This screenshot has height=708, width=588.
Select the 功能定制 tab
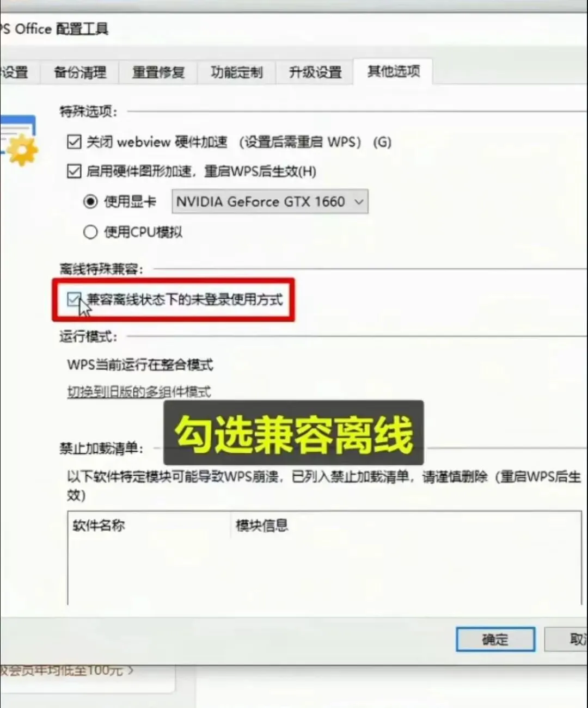pos(237,72)
